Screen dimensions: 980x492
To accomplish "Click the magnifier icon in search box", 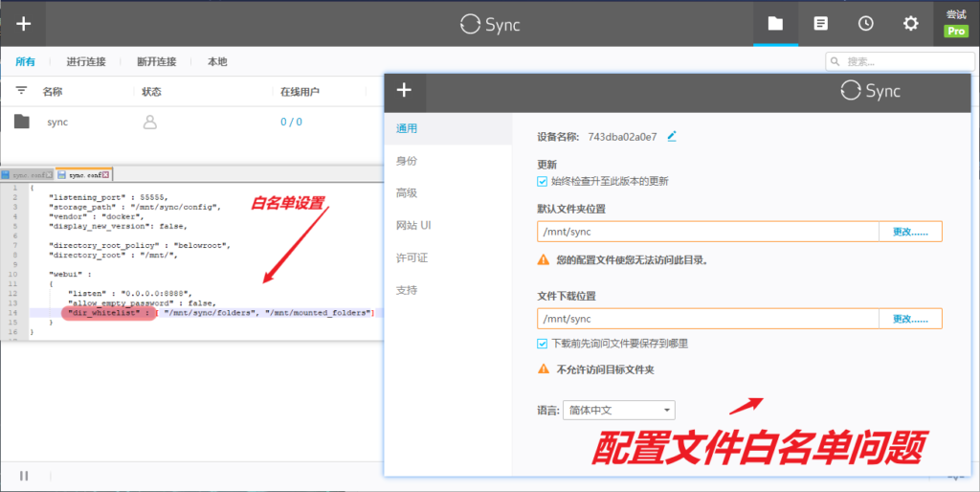I will (x=835, y=62).
